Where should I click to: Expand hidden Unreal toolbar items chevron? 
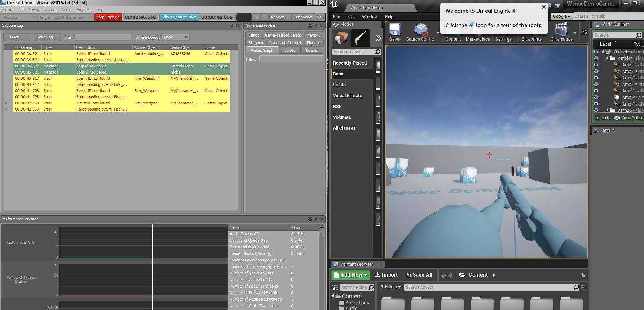(x=584, y=32)
